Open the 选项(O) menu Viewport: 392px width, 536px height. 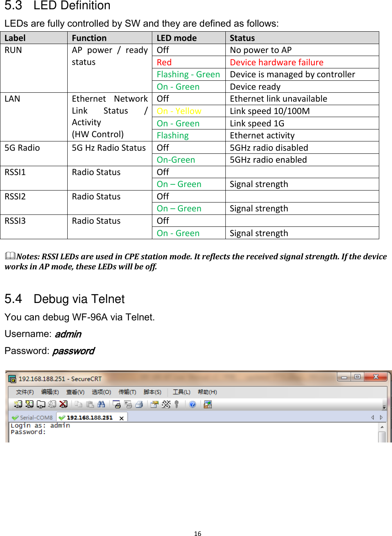[x=101, y=392]
